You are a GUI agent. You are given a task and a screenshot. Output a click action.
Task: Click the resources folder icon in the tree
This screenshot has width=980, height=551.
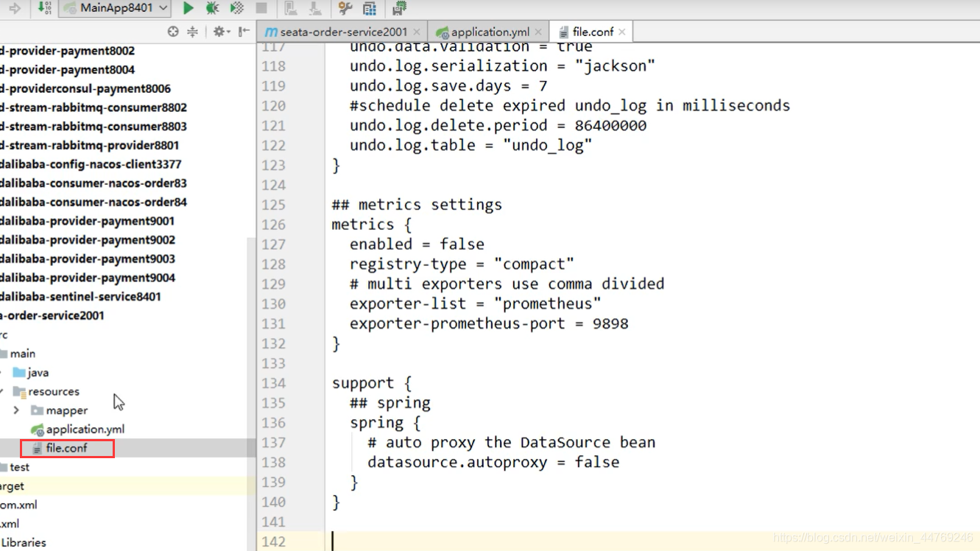[x=19, y=392]
